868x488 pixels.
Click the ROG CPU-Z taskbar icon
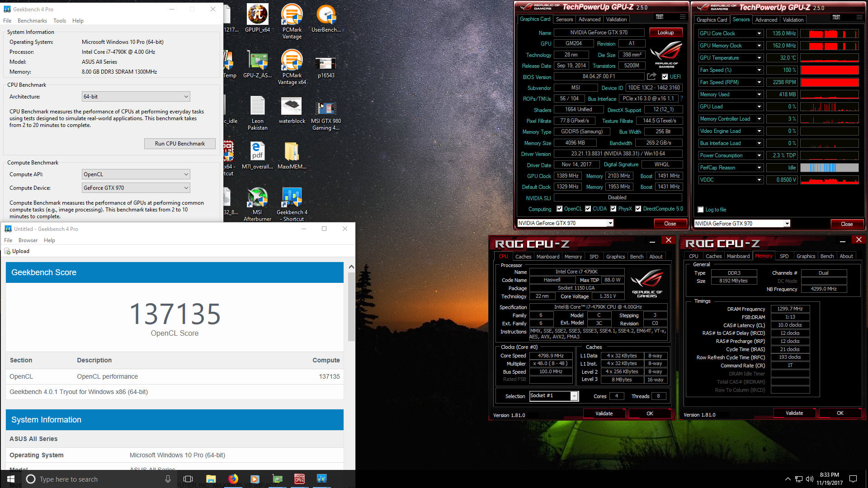click(x=299, y=479)
